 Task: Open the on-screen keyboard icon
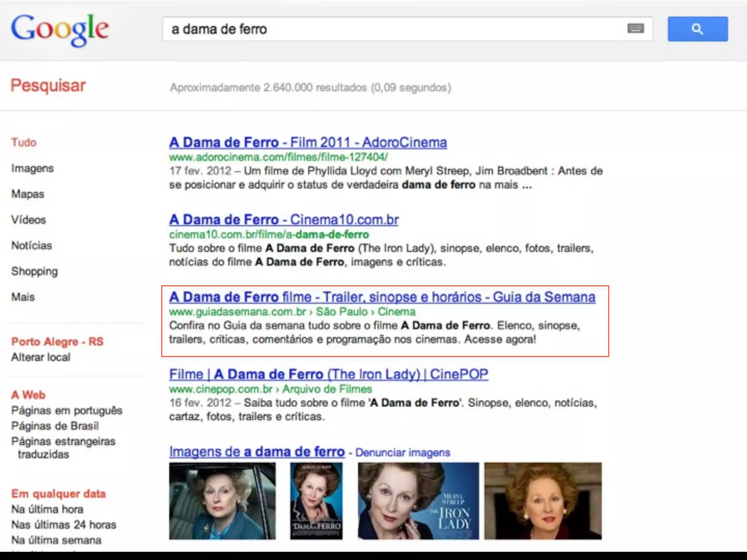636,28
